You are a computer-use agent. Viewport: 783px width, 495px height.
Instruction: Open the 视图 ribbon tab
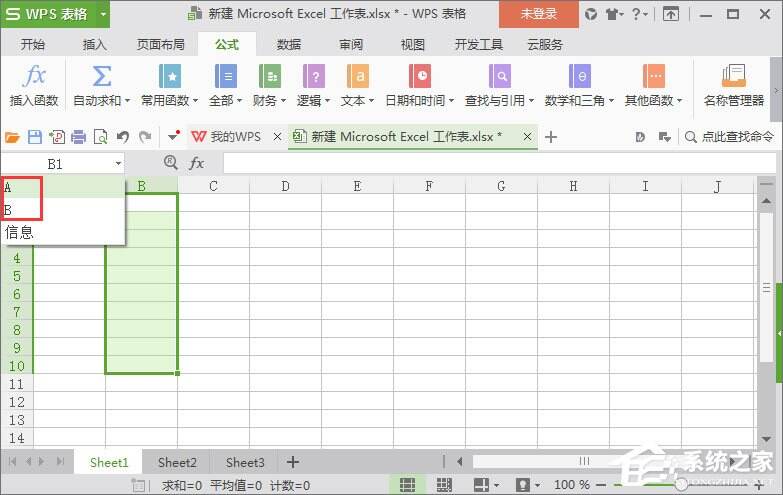[412, 44]
